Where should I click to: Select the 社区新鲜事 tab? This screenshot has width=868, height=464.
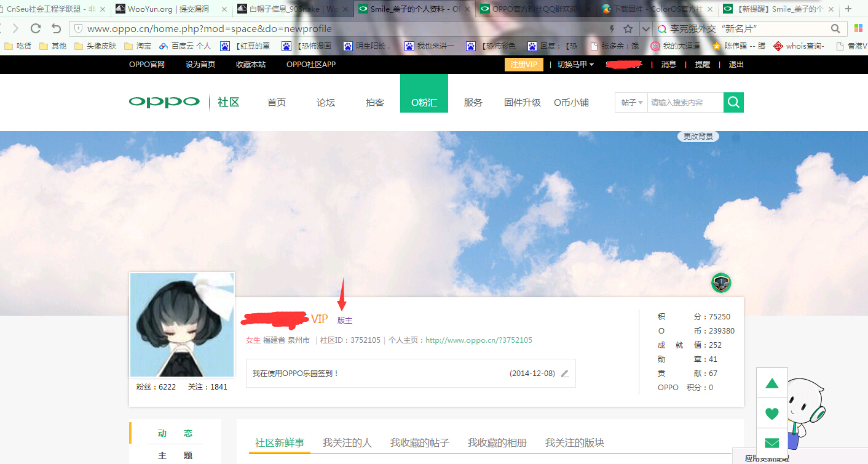pos(280,443)
